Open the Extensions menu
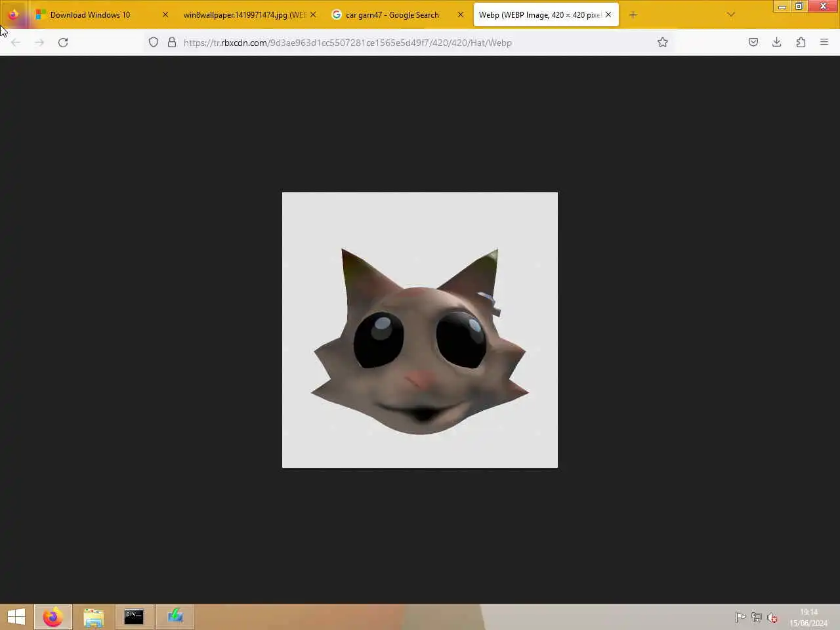Image resolution: width=840 pixels, height=630 pixels. point(801,43)
